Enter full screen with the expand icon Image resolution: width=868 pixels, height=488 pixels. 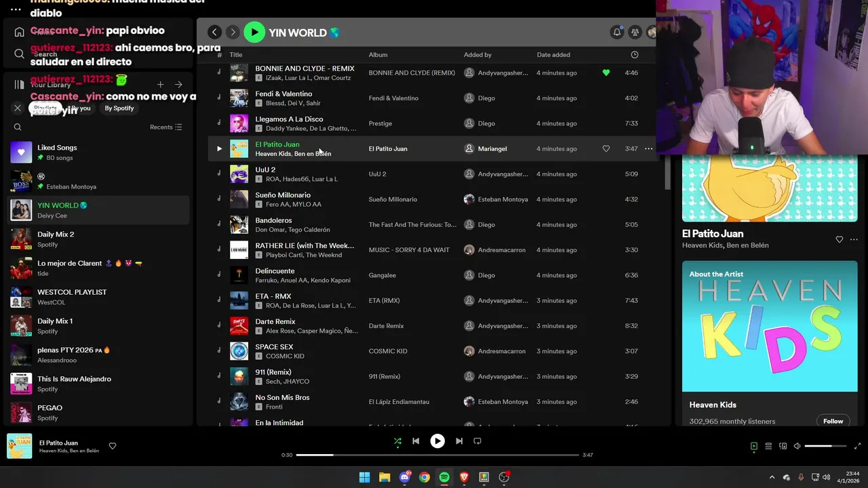[x=857, y=446]
